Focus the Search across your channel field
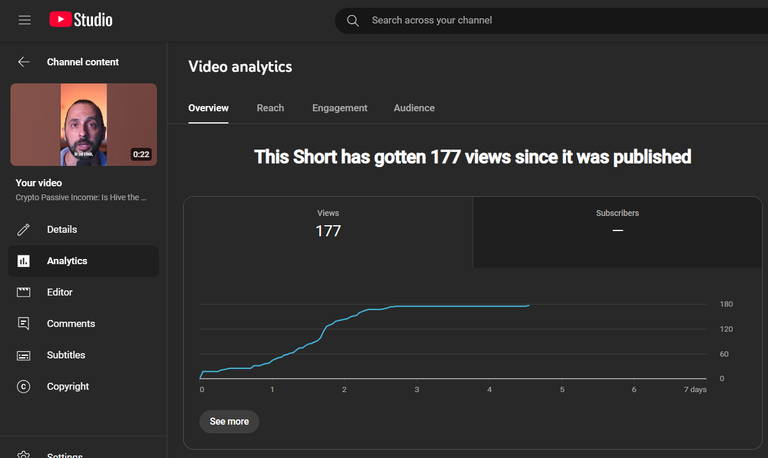768x458 pixels. click(x=551, y=21)
